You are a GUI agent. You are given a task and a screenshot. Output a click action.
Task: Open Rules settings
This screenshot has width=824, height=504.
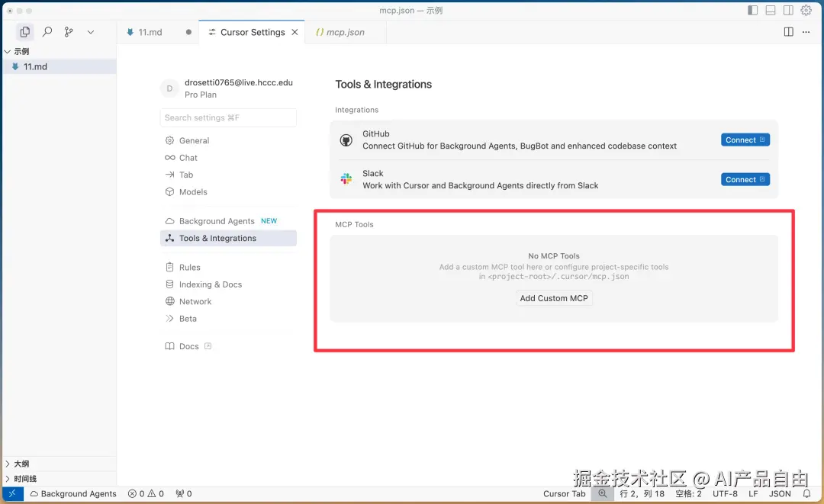coord(228,267)
